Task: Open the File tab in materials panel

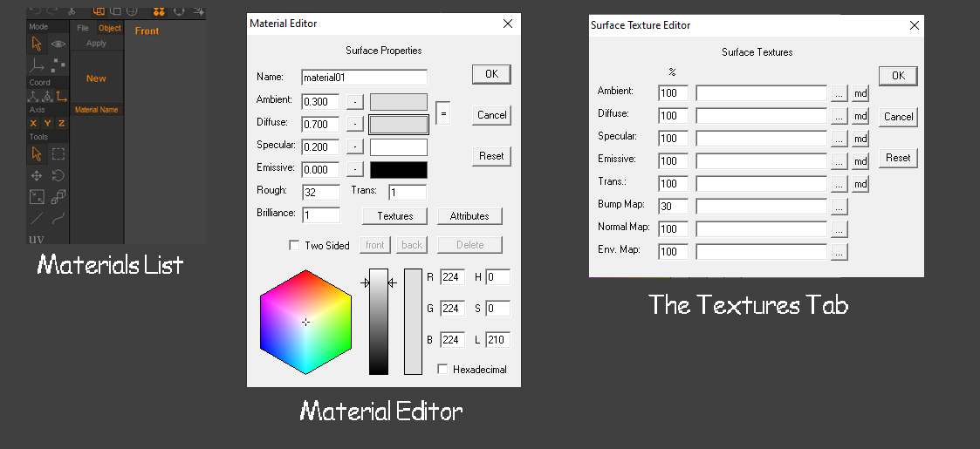Action: 83,28
